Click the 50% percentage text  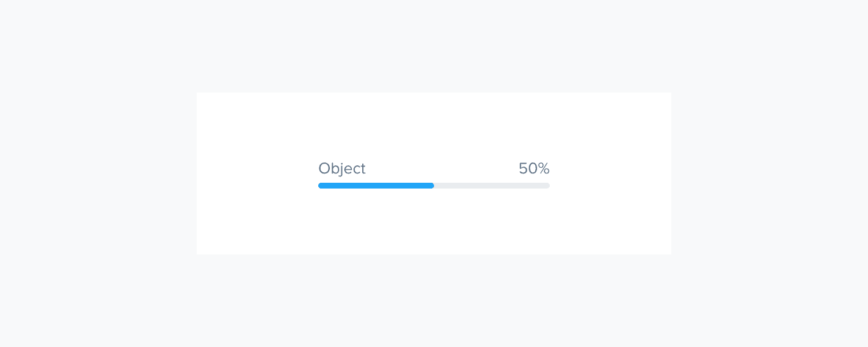pyautogui.click(x=534, y=168)
